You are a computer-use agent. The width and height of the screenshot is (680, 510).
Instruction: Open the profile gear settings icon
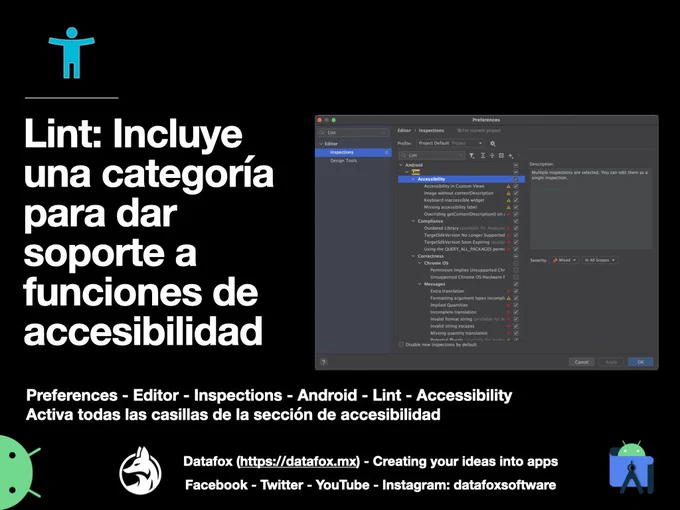point(493,144)
